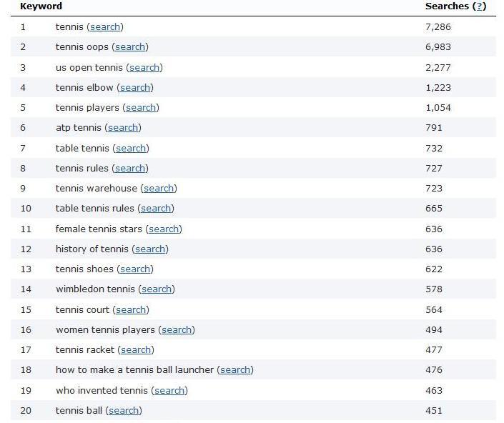Click search link beside tennis oops

tap(130, 47)
